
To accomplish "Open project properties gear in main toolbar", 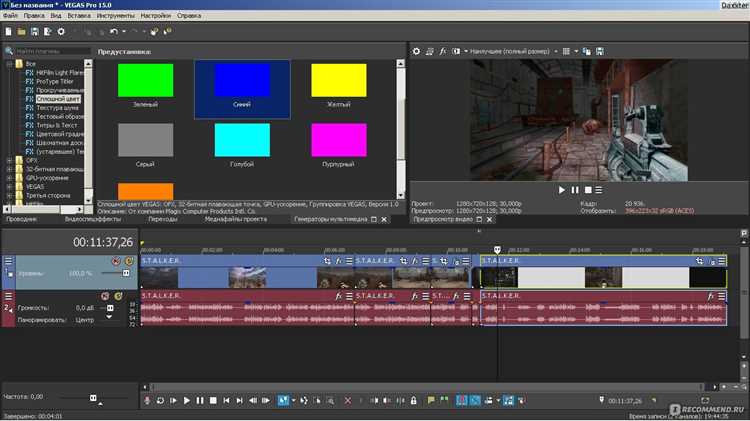I will tap(61, 32).
